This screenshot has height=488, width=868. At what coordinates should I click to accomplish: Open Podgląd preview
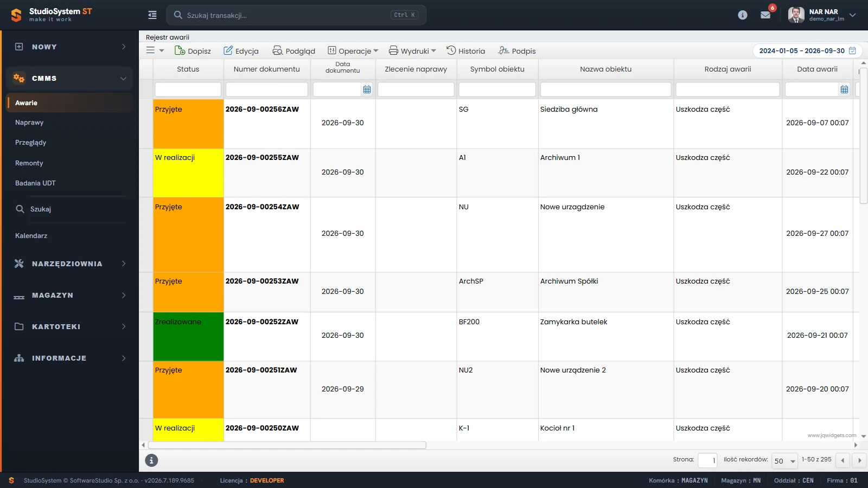[x=293, y=51]
